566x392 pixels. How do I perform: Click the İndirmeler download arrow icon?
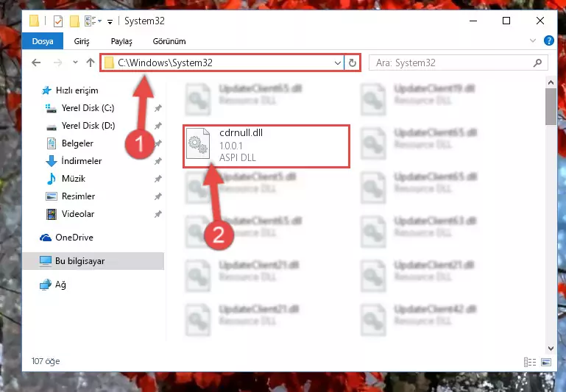(52, 161)
